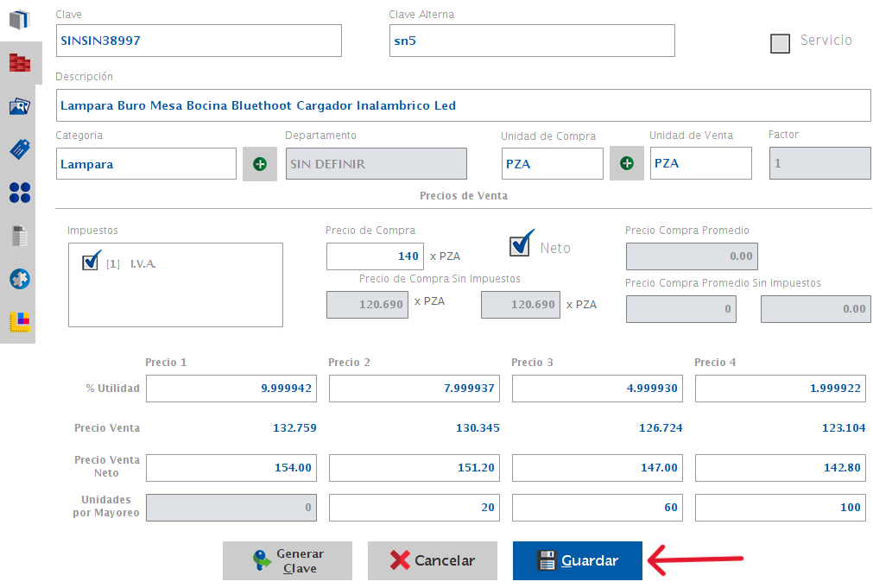Edit Precio Venta Neto 142.80 field

(781, 468)
